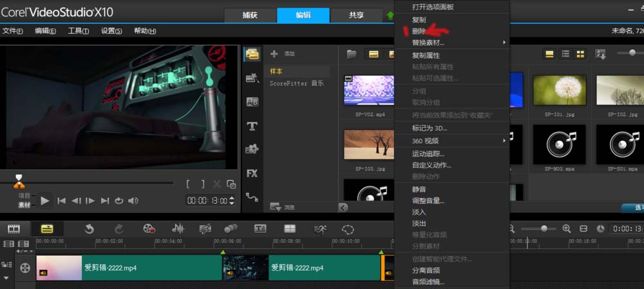Open the 工具 Tools menu
The image size is (644, 289).
79,31
